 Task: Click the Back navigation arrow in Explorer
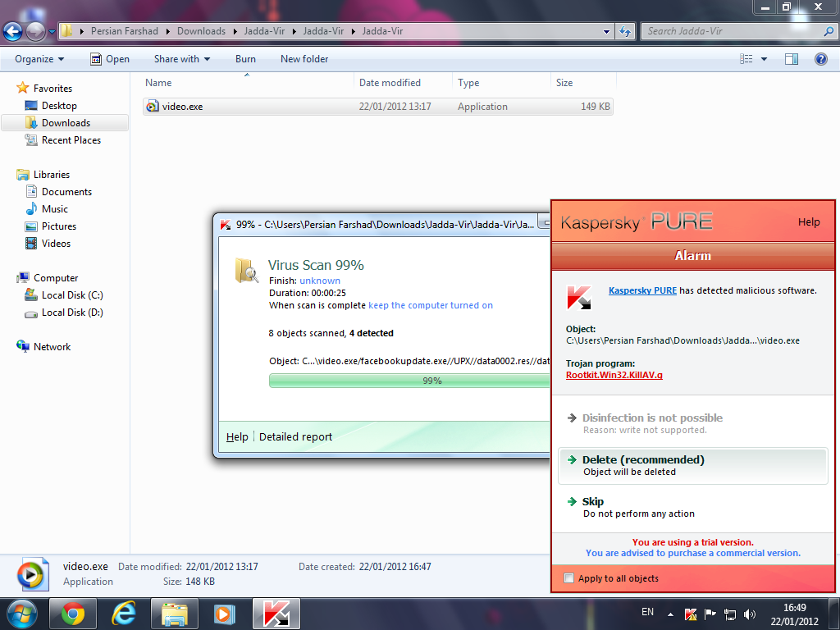pyautogui.click(x=13, y=32)
